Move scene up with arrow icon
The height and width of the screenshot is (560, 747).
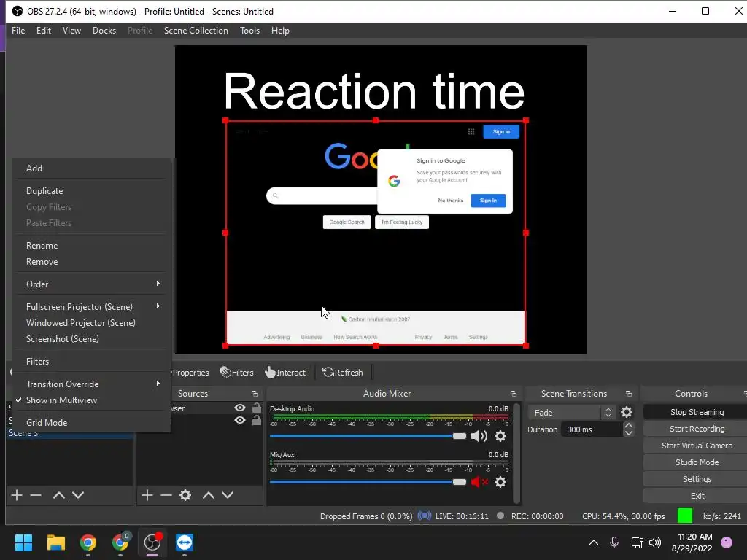[58, 495]
